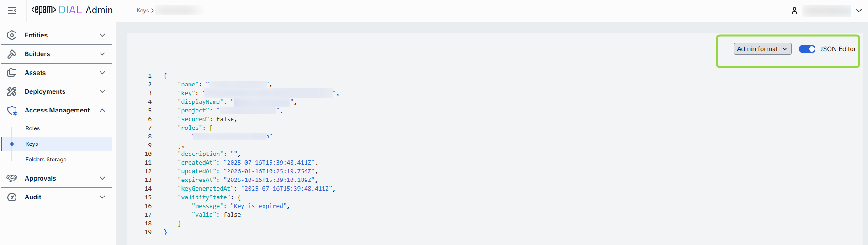Click the Deployments icon in sidebar
Image resolution: width=868 pixels, height=245 pixels.
click(x=12, y=91)
